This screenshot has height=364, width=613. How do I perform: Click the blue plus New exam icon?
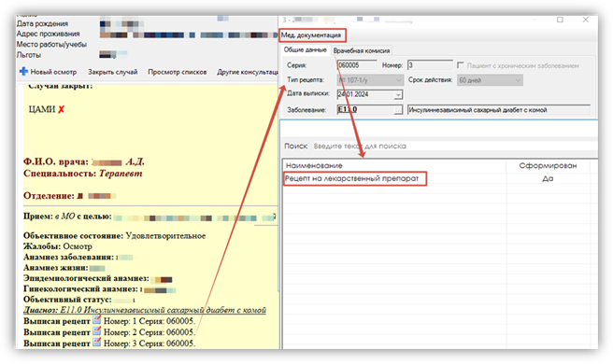(24, 71)
